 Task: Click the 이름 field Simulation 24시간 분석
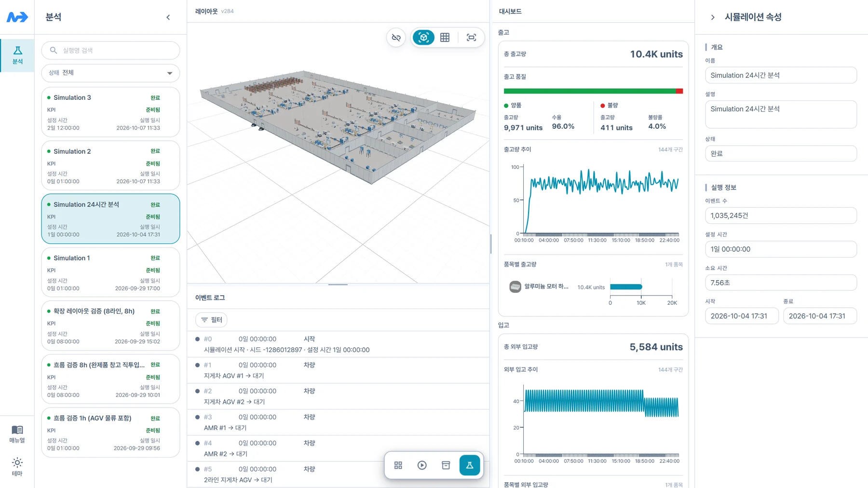(x=781, y=75)
